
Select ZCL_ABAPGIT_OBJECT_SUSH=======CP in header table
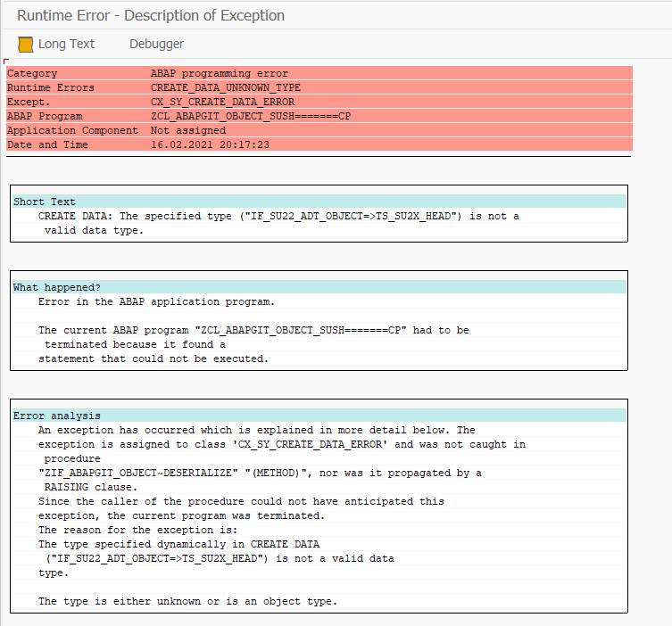click(x=251, y=116)
